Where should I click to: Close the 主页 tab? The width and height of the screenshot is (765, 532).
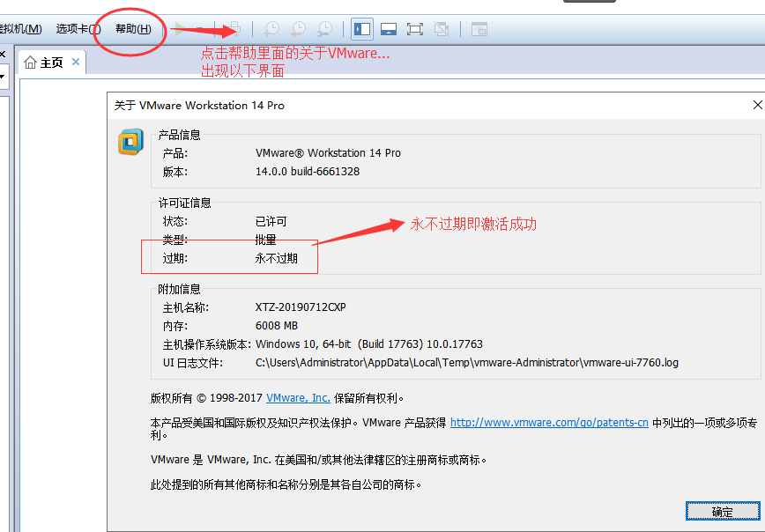[76, 62]
